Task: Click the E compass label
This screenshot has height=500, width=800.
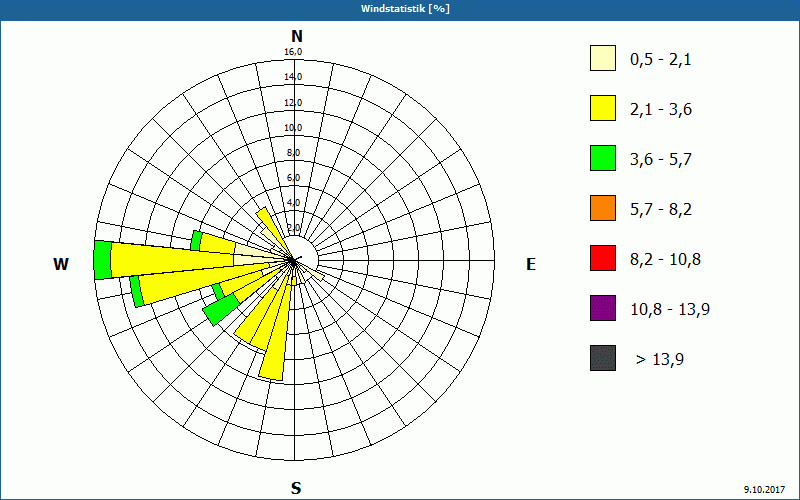Action: point(531,265)
